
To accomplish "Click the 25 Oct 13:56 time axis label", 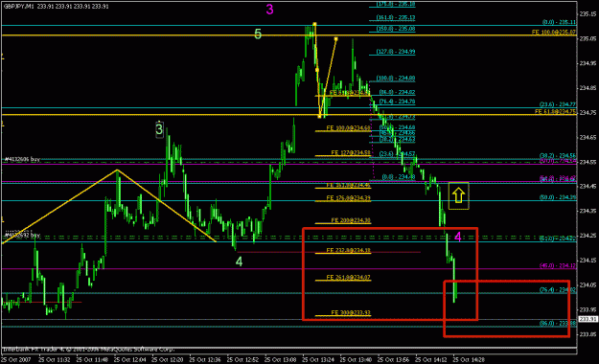I will [x=394, y=360].
